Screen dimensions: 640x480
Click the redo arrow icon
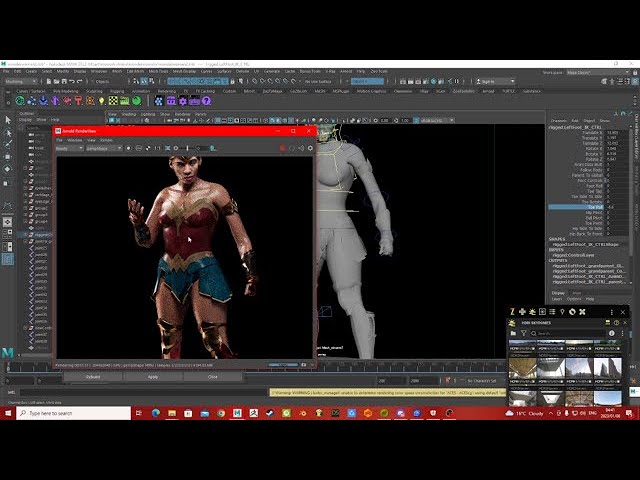pyautogui.click(x=80, y=81)
